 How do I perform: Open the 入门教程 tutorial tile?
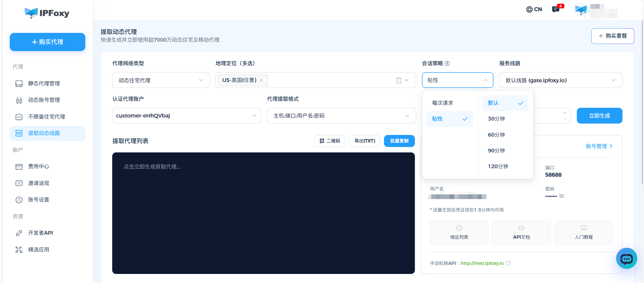[x=584, y=232]
